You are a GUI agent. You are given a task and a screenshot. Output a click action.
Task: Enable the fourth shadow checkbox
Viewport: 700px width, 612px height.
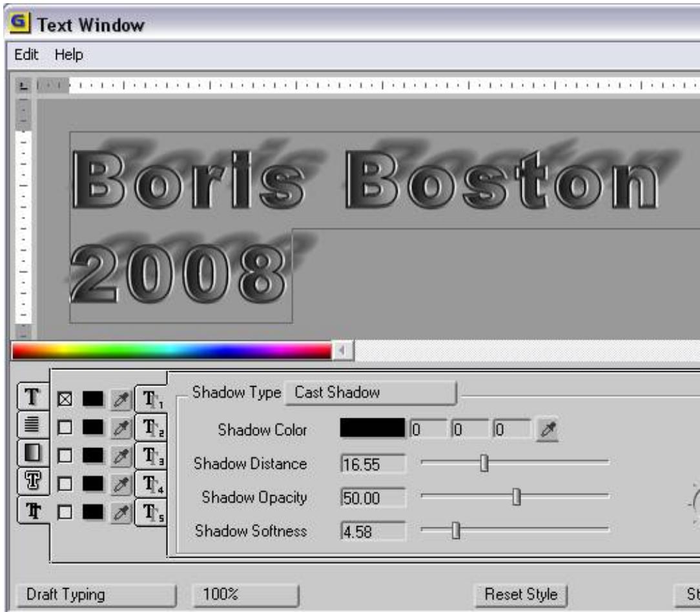65,484
